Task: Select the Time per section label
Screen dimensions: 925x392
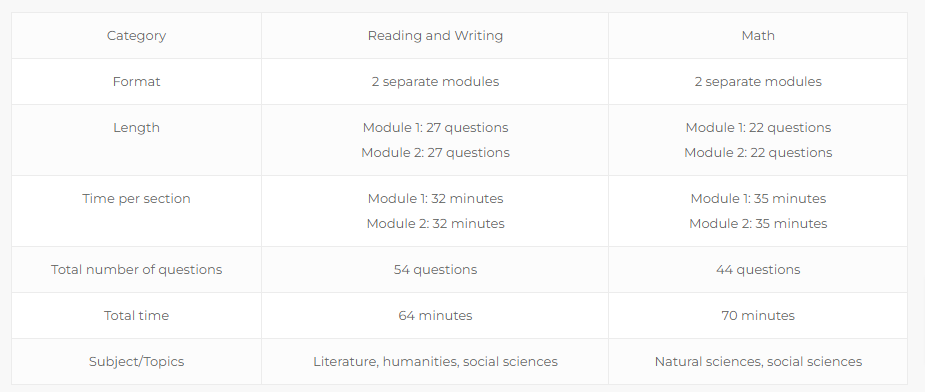Action: pyautogui.click(x=136, y=198)
